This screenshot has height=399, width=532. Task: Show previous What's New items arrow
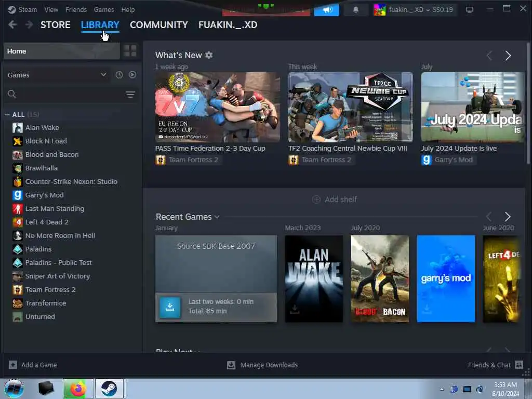tap(489, 56)
